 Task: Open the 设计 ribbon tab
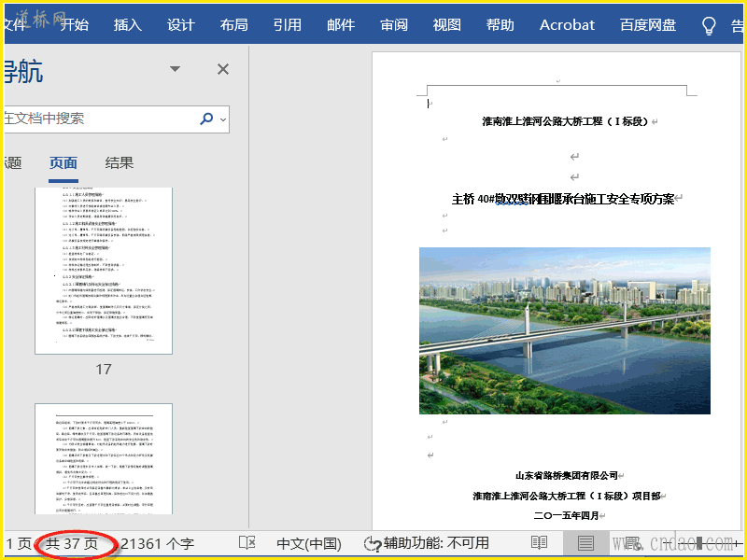181,25
